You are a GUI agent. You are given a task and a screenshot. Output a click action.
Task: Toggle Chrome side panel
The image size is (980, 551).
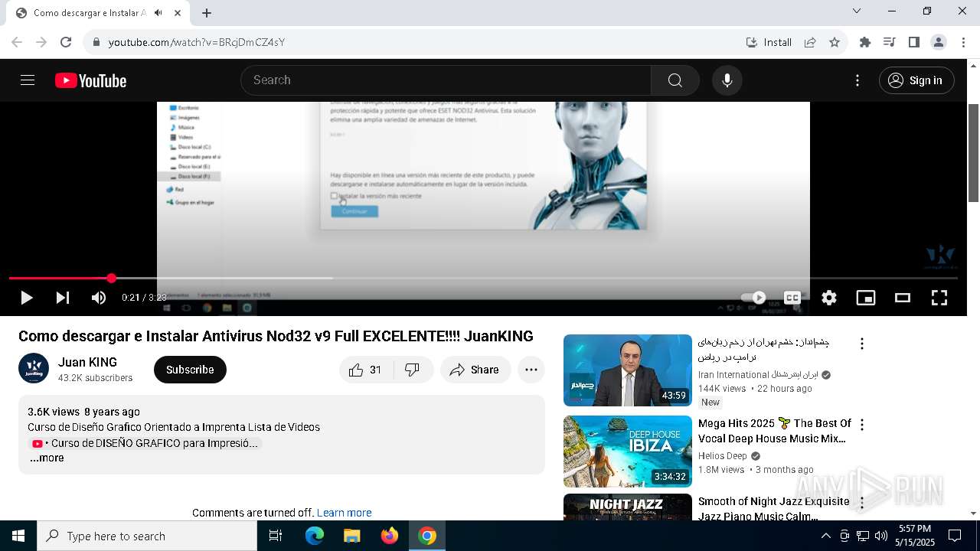click(x=913, y=42)
